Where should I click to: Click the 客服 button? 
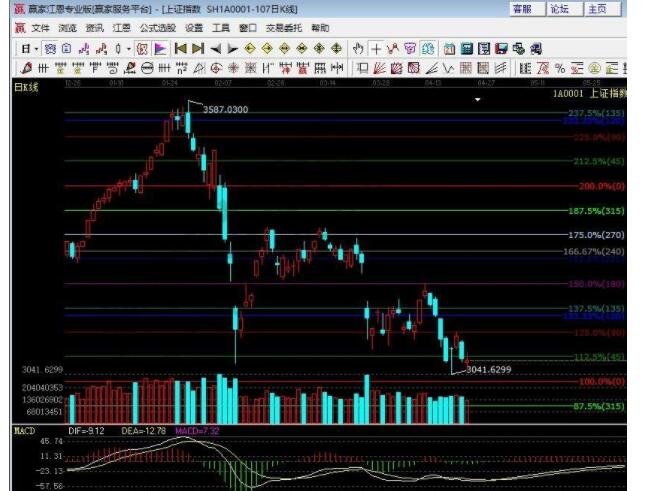tap(522, 9)
